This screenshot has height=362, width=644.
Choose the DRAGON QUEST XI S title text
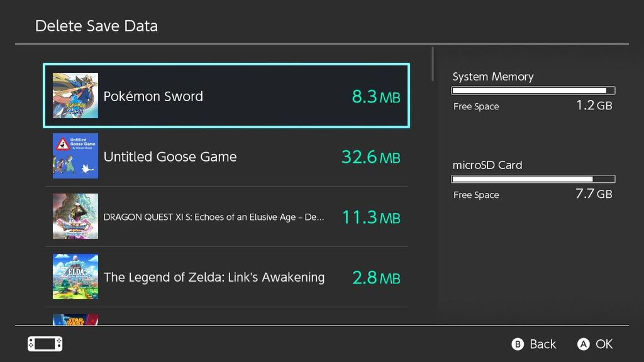[x=214, y=217]
